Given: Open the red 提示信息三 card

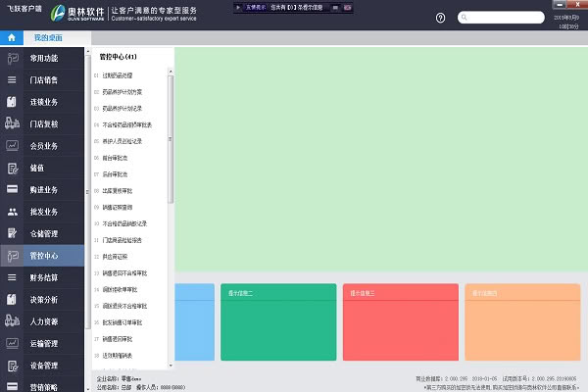Looking at the screenshot, I should (400, 321).
